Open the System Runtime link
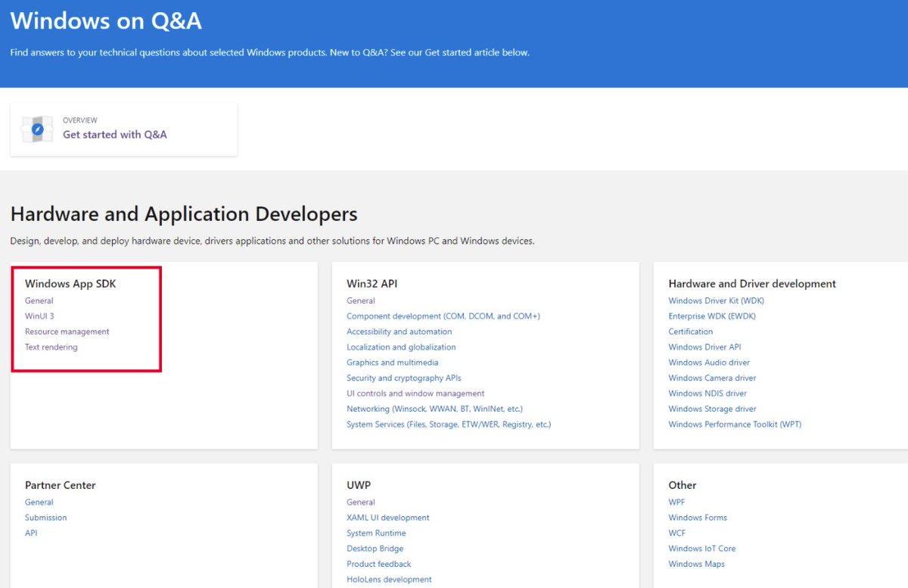This screenshot has height=588, width=908. [x=376, y=533]
